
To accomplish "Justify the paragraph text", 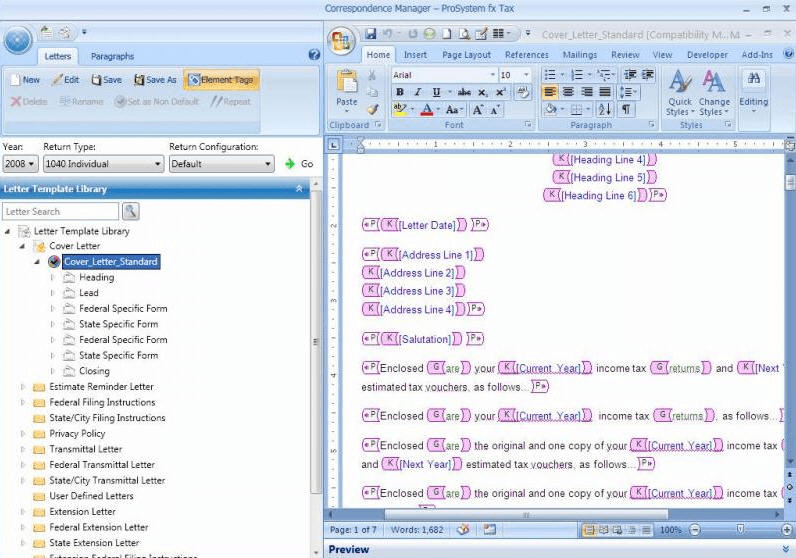I will point(605,92).
